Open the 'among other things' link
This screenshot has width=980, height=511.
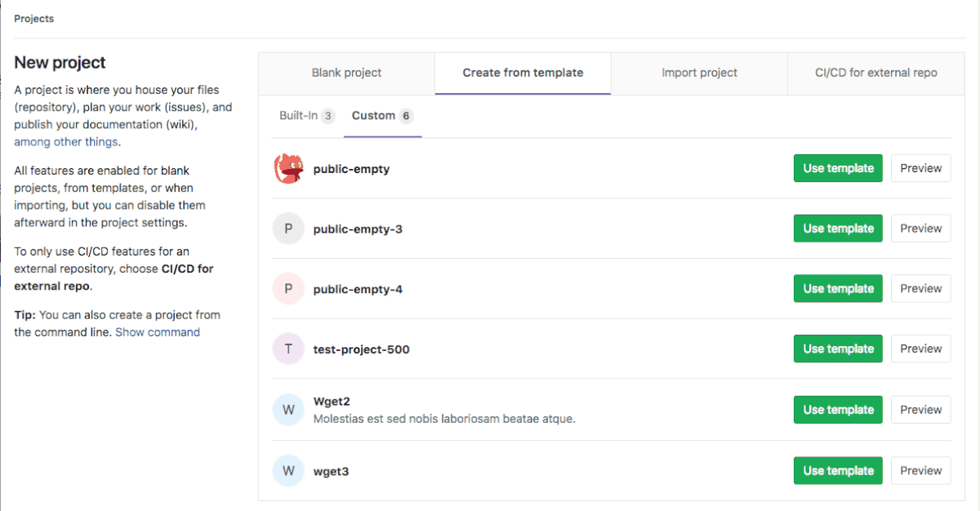(66, 142)
